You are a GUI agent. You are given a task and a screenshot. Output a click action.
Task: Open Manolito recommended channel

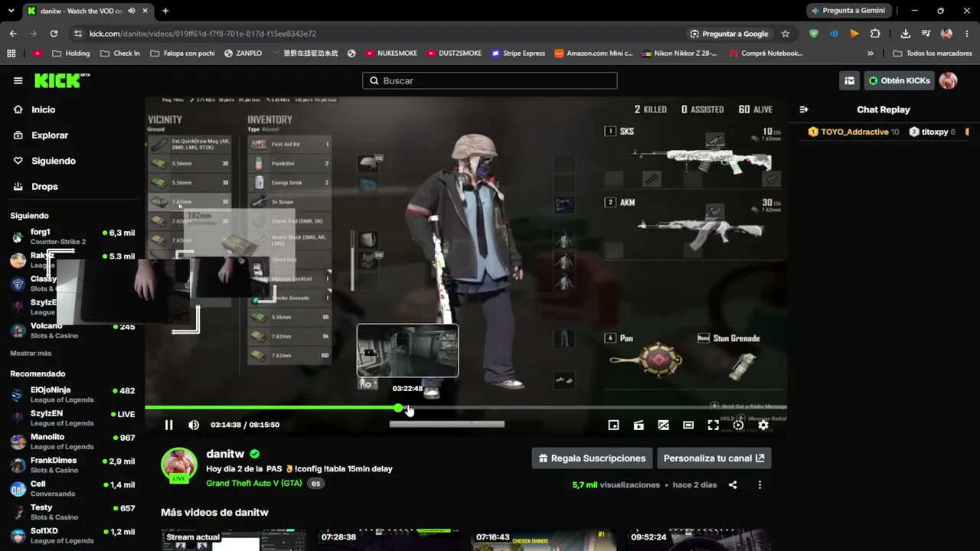pos(73,442)
